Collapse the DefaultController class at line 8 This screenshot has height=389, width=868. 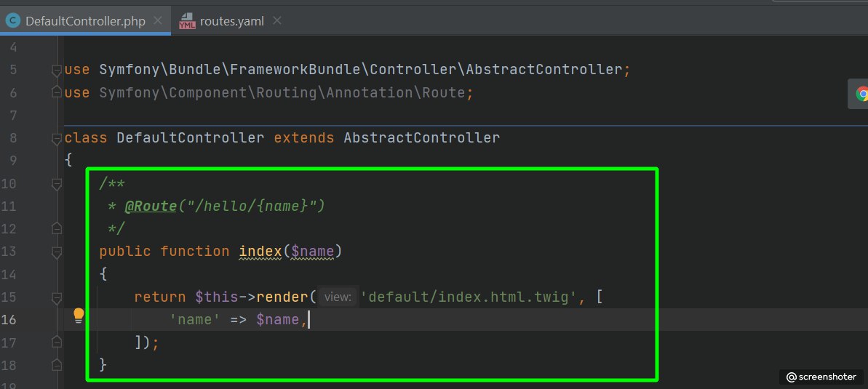(57, 138)
